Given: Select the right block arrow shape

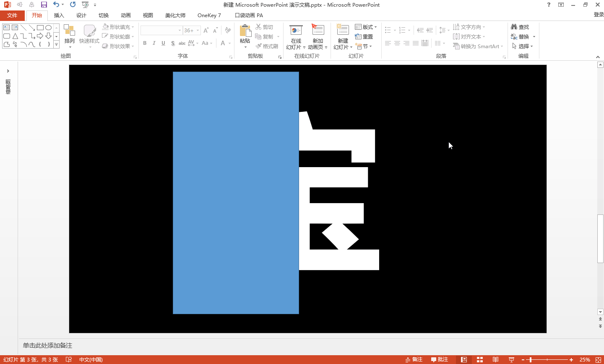Looking at the screenshot, I should pos(40,36).
